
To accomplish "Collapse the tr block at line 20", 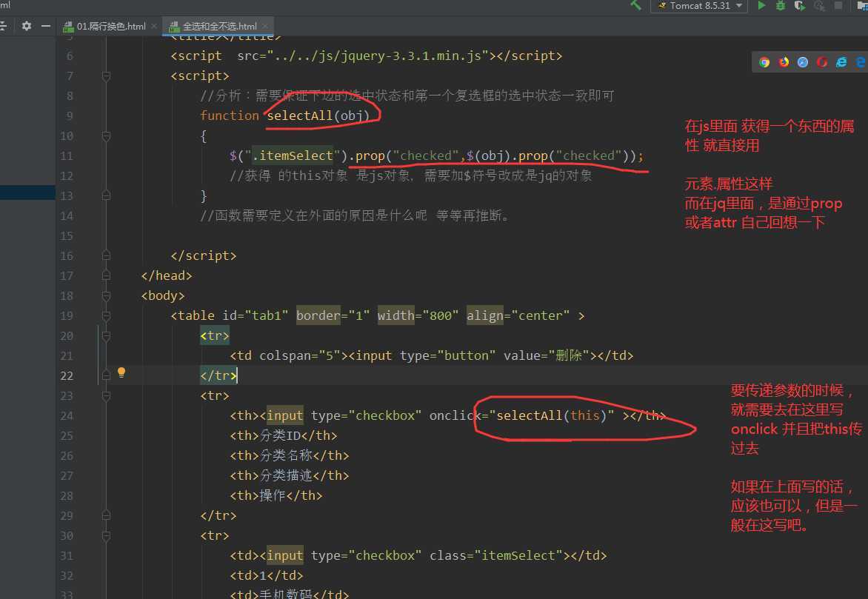I will coord(107,335).
